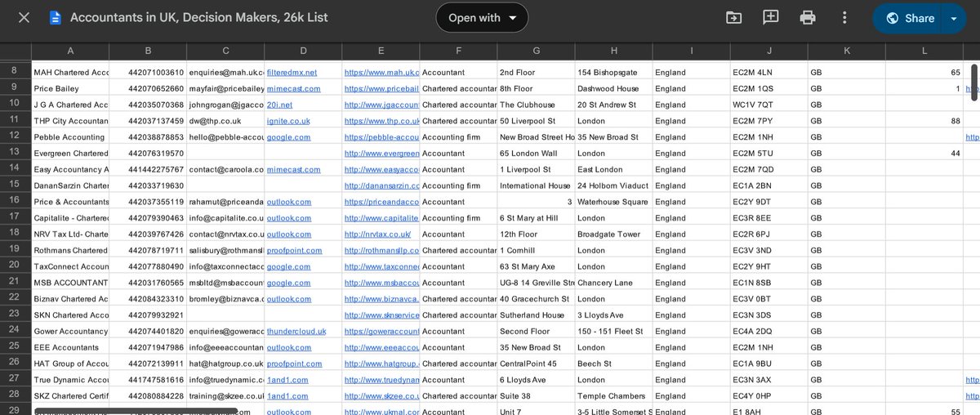Screen dimensions: 980x415
Task: Open the https://www.mah.uk website link
Action: pyautogui.click(x=381, y=73)
